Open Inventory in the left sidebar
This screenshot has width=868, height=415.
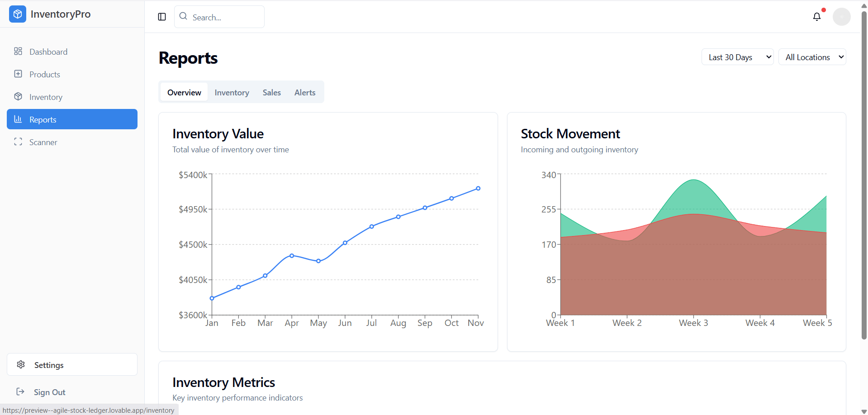coord(46,97)
